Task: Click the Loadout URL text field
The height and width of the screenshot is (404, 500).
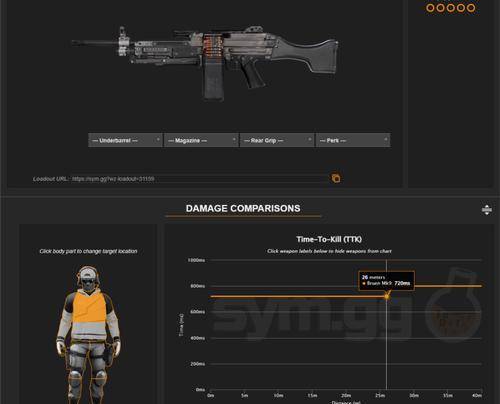Action: tap(200, 179)
